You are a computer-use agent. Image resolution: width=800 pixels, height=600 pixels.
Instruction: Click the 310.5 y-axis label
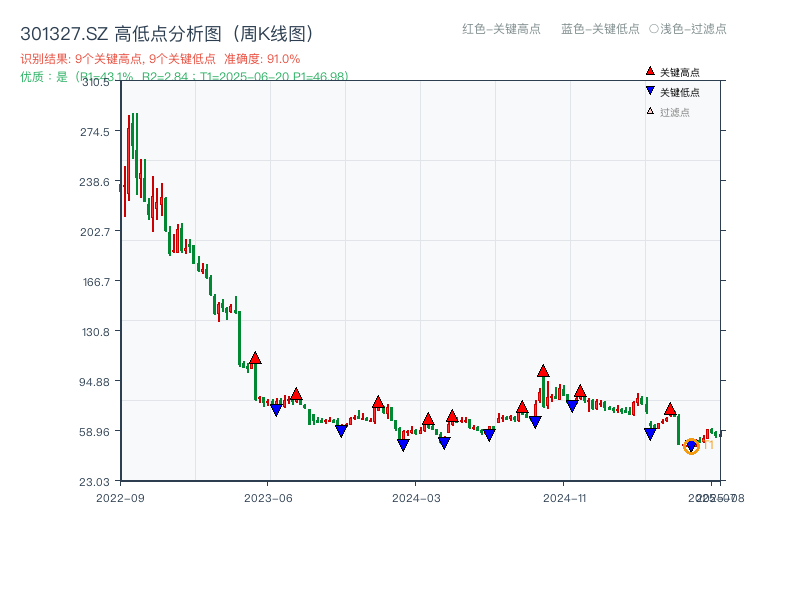95,82
